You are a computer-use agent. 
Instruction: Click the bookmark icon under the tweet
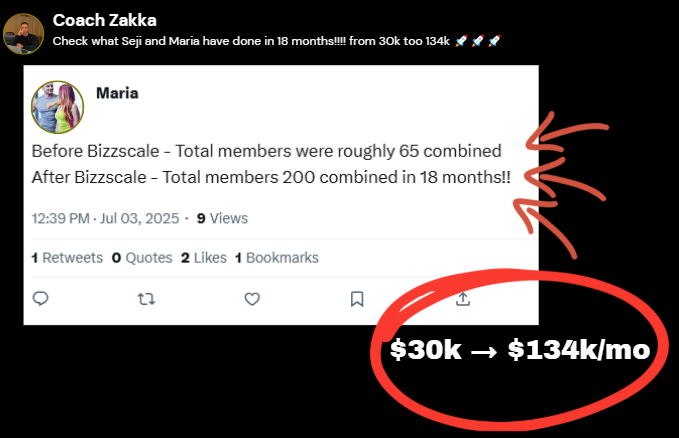pyautogui.click(x=357, y=298)
